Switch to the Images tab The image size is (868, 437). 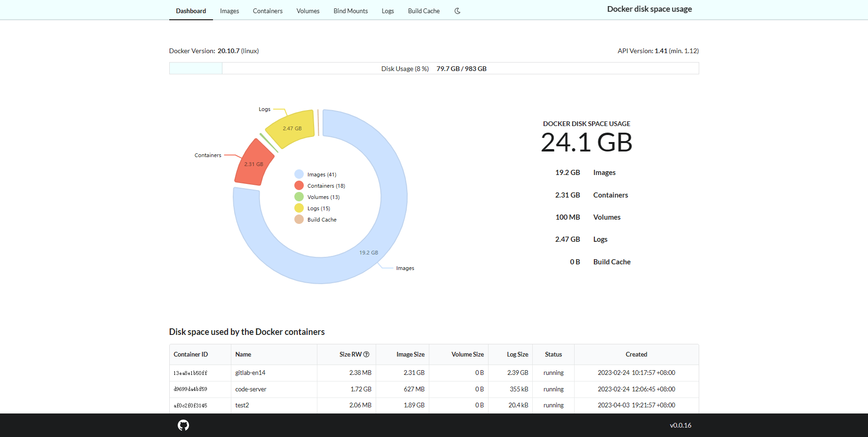pyautogui.click(x=229, y=11)
